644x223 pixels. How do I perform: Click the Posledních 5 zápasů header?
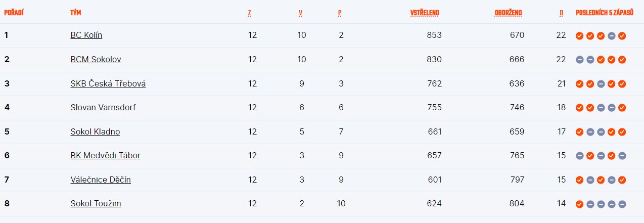coord(605,13)
